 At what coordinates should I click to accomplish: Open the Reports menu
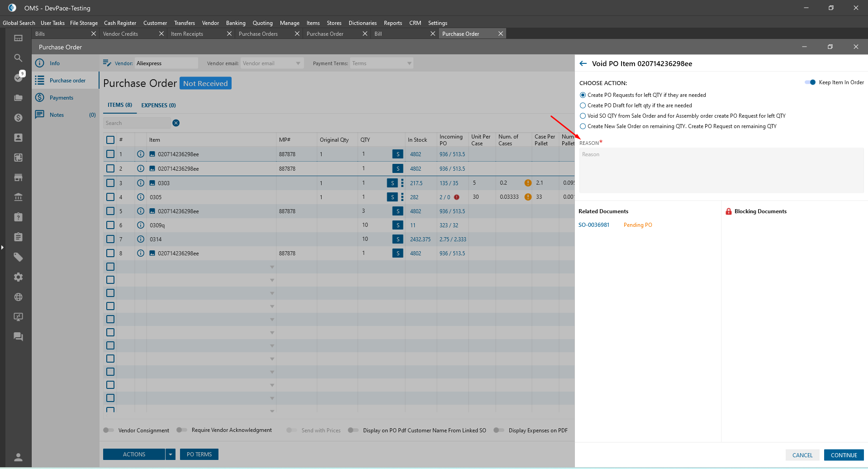(x=393, y=23)
